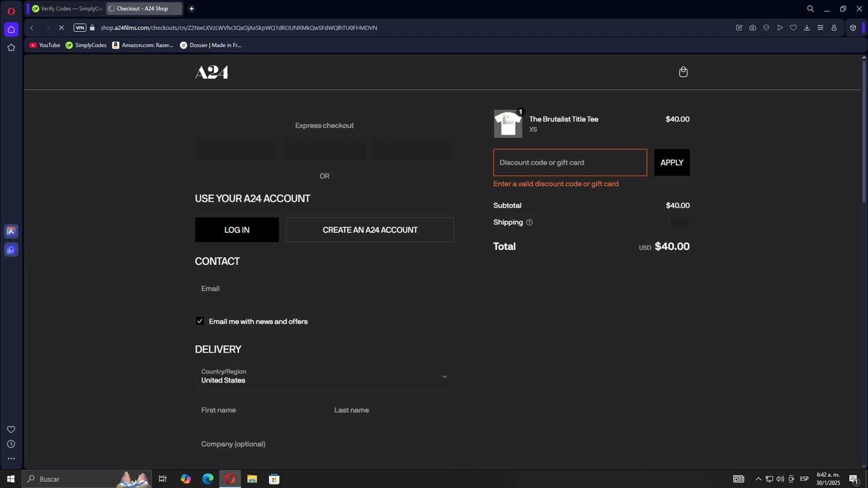Image resolution: width=868 pixels, height=488 pixels.
Task: Open the heart icon in the sidebar
Action: pyautogui.click(x=11, y=429)
